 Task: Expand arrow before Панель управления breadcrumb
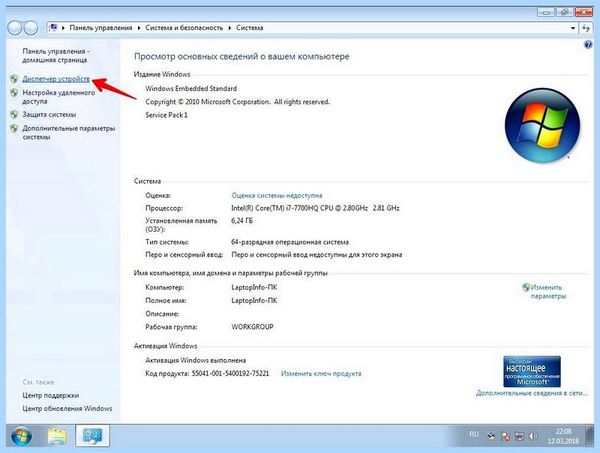coord(63,28)
